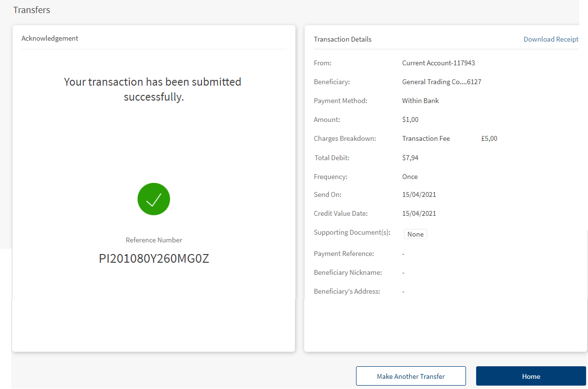This screenshot has width=588, height=389.
Task: Click the Send On date value
Action: click(419, 194)
